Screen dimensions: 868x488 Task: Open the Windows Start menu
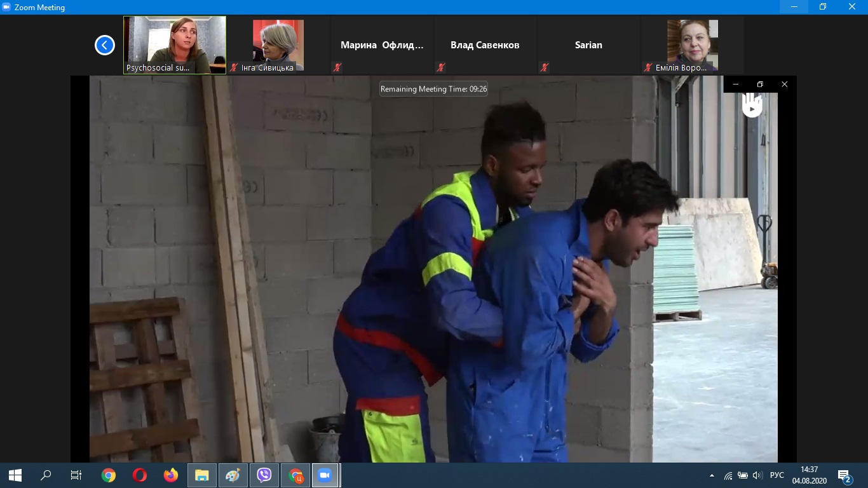coord(15,475)
